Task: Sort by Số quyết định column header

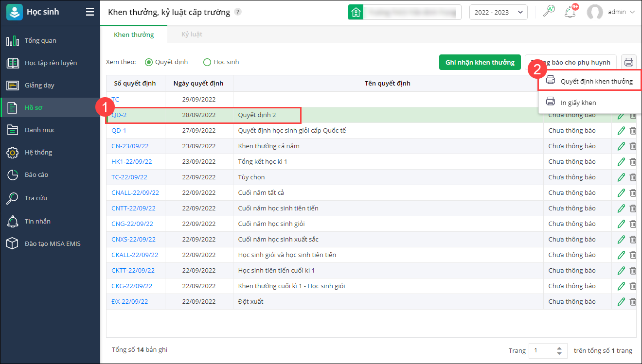Action: pyautogui.click(x=135, y=83)
